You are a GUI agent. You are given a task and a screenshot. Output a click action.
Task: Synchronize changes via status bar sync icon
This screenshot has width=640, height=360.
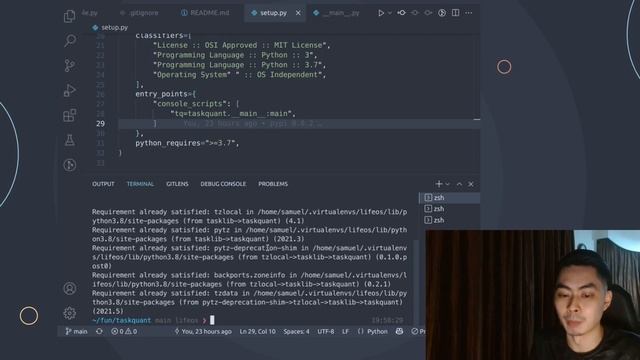99,331
